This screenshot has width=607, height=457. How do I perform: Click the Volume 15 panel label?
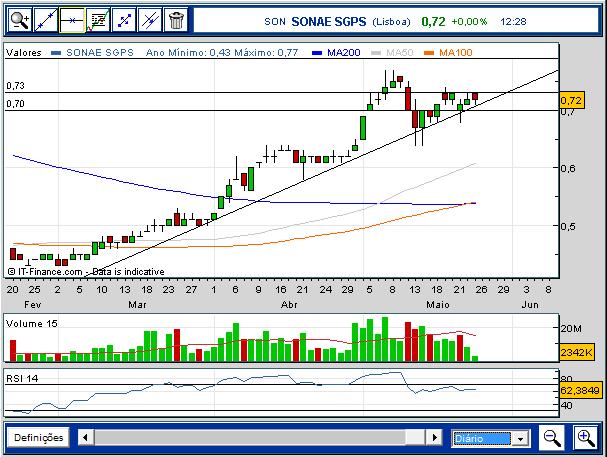point(32,323)
